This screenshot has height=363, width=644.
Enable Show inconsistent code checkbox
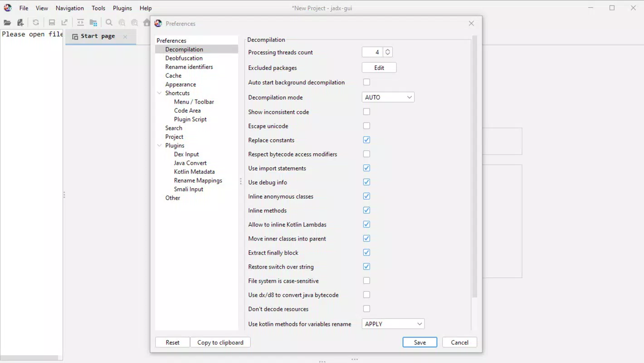[366, 112]
